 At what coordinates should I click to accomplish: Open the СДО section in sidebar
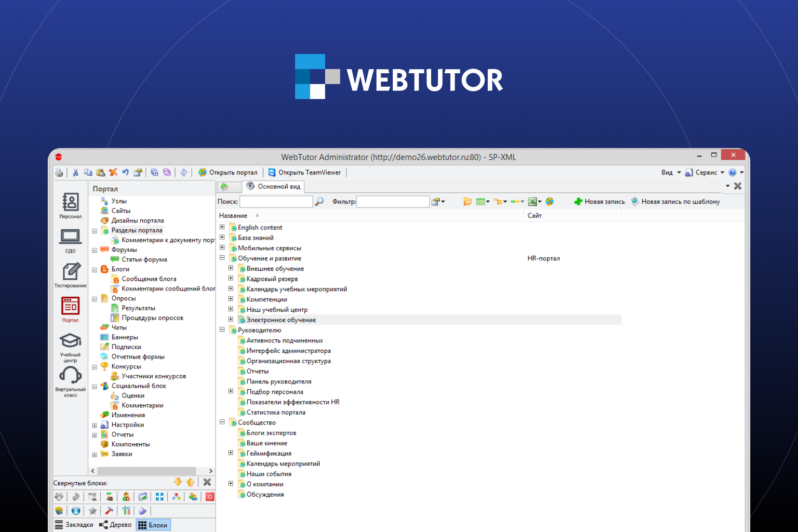[x=70, y=241]
